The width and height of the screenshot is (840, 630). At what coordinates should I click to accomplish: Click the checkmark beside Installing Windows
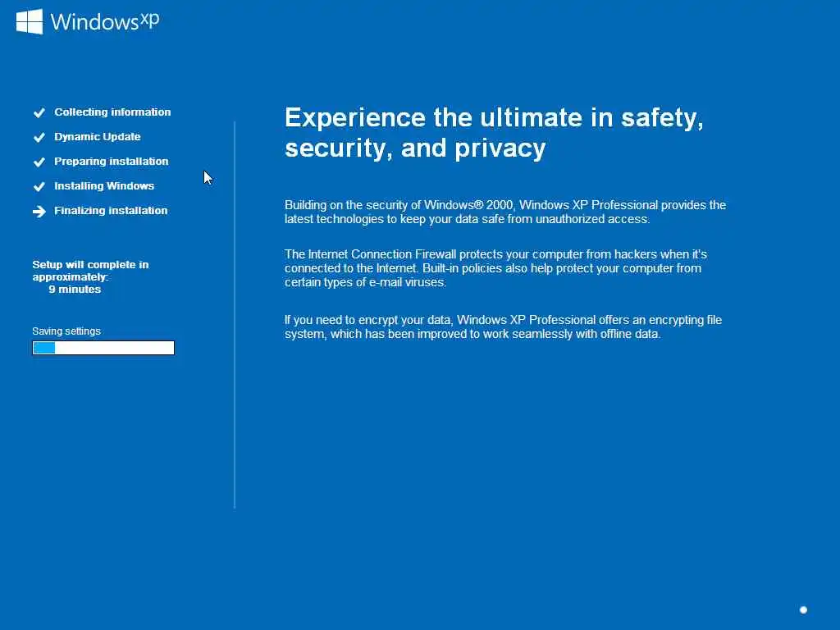(x=39, y=186)
